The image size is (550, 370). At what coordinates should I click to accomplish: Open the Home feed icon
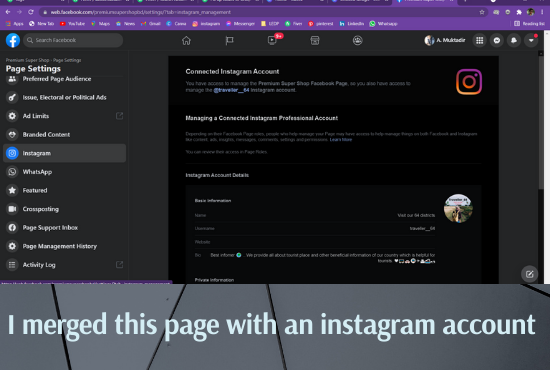point(186,40)
